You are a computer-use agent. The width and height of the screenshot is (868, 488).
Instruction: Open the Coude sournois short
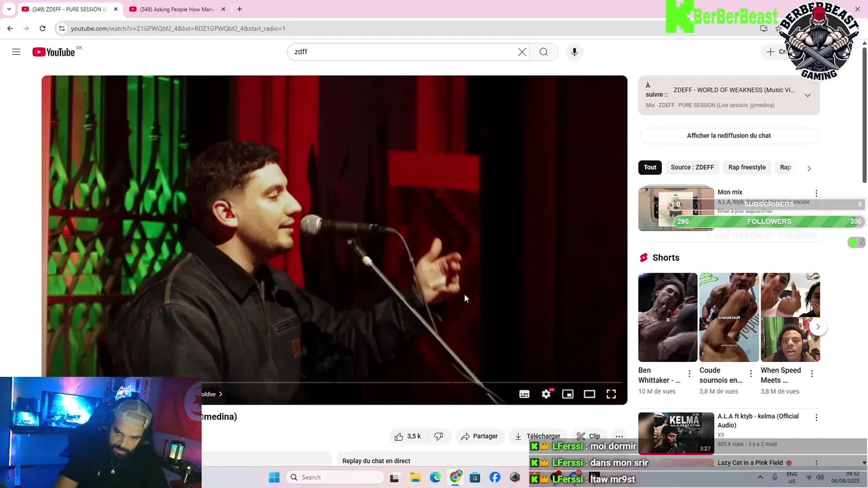tap(729, 317)
